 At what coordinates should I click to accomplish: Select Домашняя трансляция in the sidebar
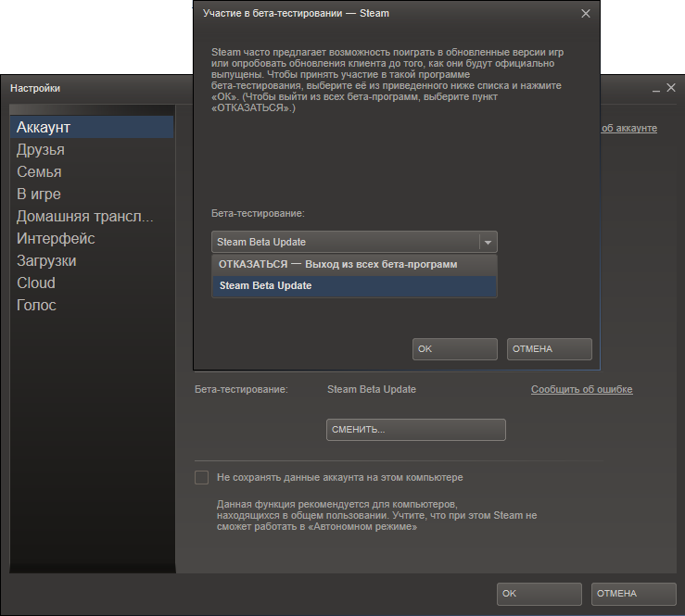(x=92, y=216)
